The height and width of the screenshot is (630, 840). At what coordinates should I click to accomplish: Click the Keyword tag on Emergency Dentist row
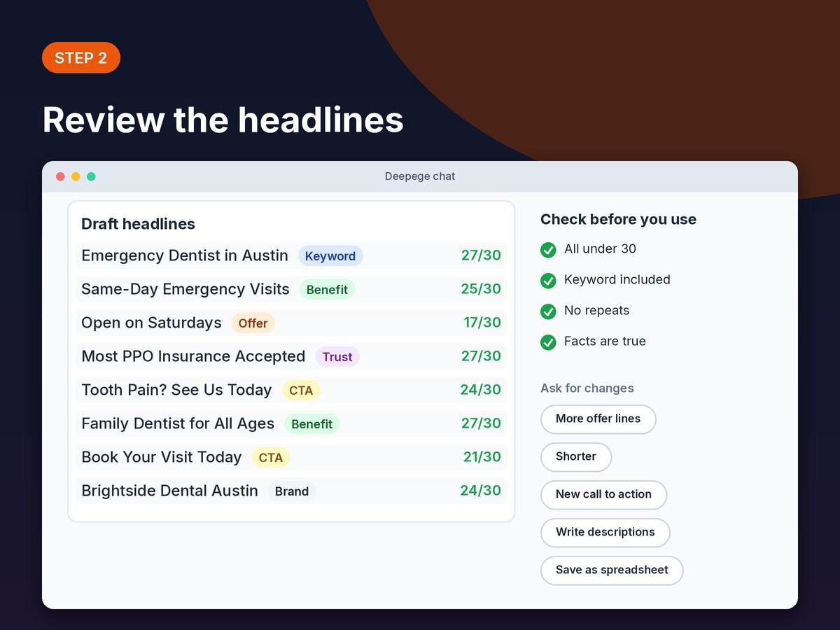pos(330,256)
